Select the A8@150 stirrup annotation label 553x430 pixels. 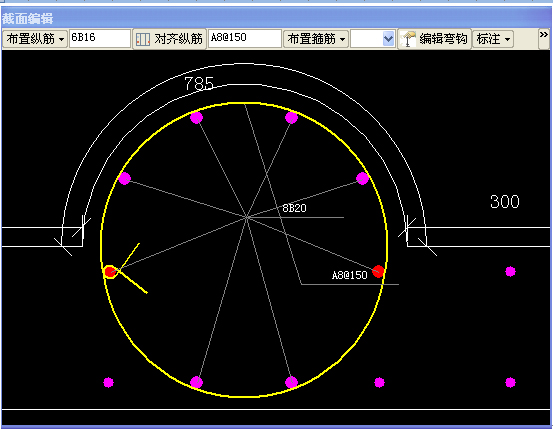350,275
